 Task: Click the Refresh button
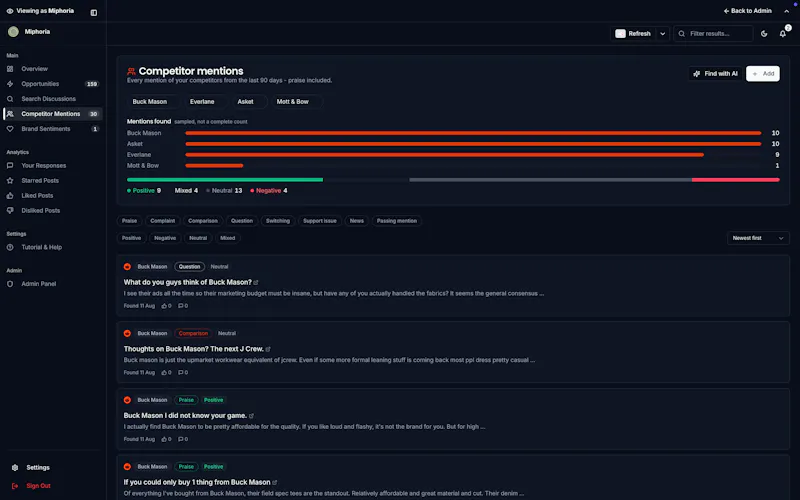tap(633, 34)
